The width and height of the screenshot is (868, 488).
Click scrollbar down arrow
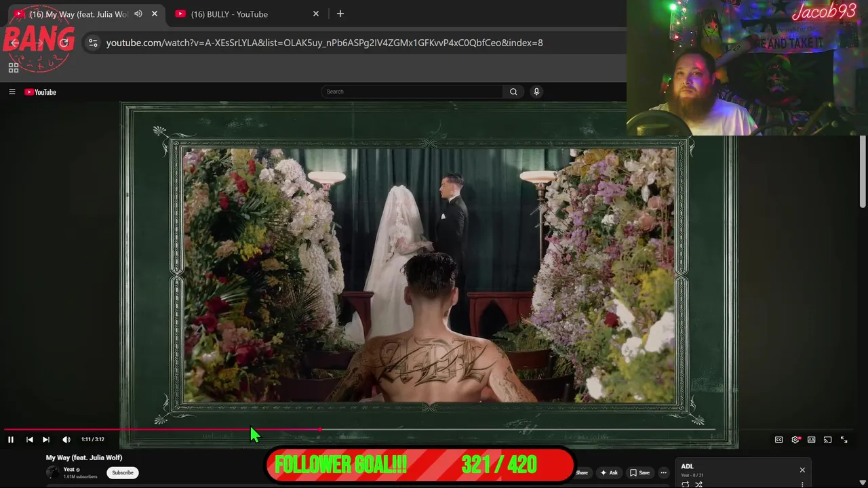click(x=863, y=483)
